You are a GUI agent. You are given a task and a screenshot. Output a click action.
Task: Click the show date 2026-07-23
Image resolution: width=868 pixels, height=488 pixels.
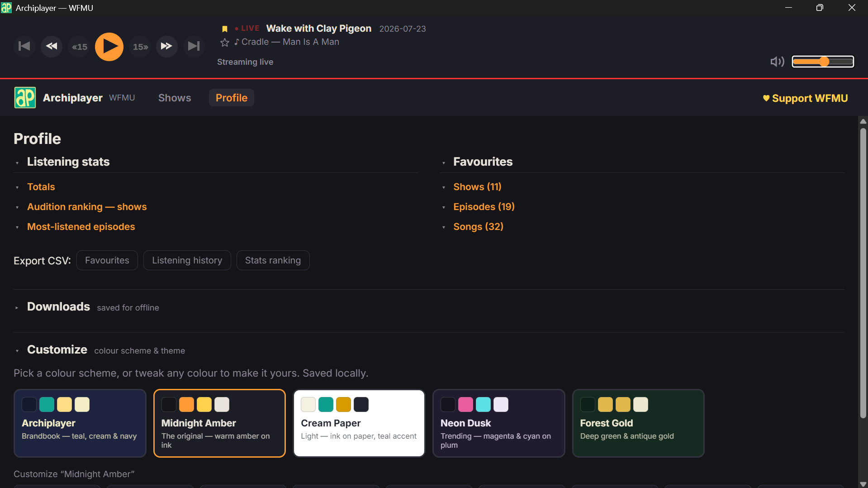point(402,29)
